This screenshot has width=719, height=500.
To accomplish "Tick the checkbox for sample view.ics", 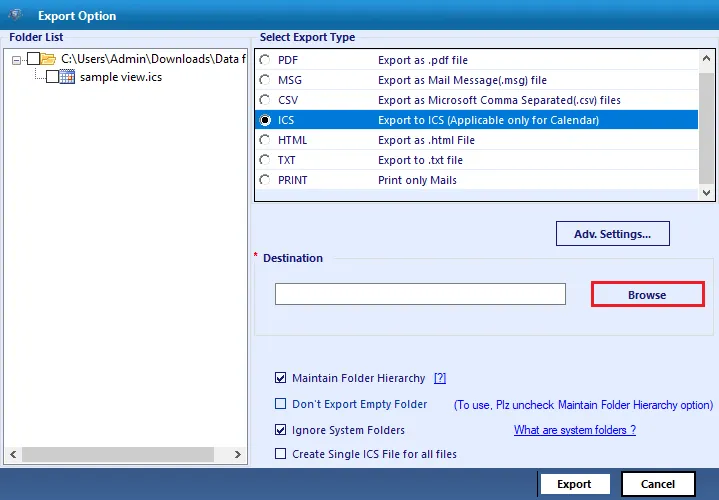I will tap(52, 77).
